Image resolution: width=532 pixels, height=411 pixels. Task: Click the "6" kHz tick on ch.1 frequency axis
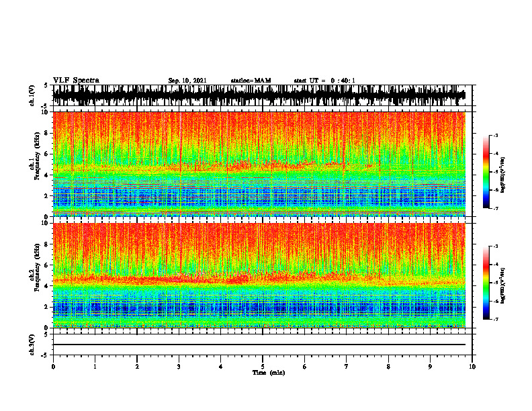pyautogui.click(x=47, y=154)
